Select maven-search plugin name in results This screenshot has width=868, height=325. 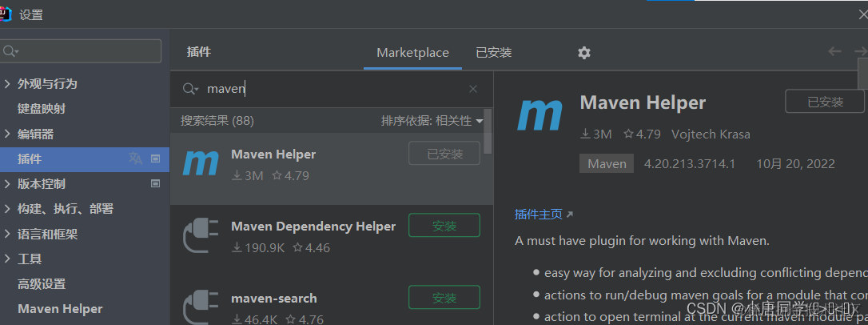pyautogui.click(x=274, y=299)
